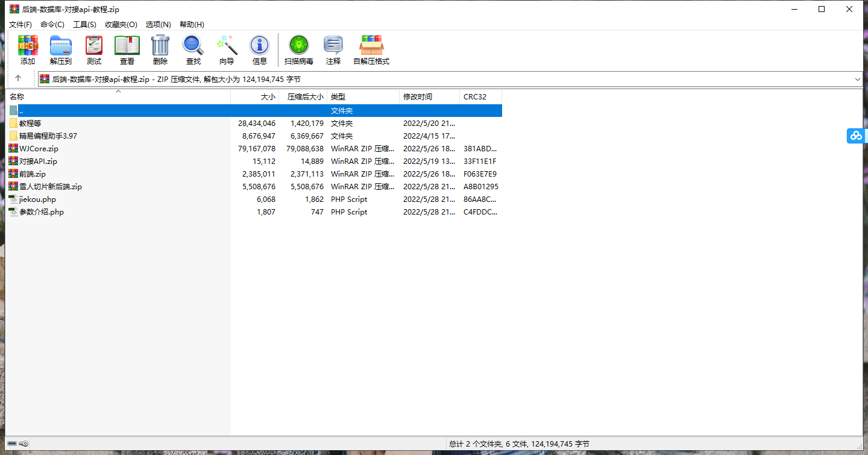This screenshot has height=455, width=868.
Task: Launch the 向导 (Wizard) wand icon
Action: 227,49
